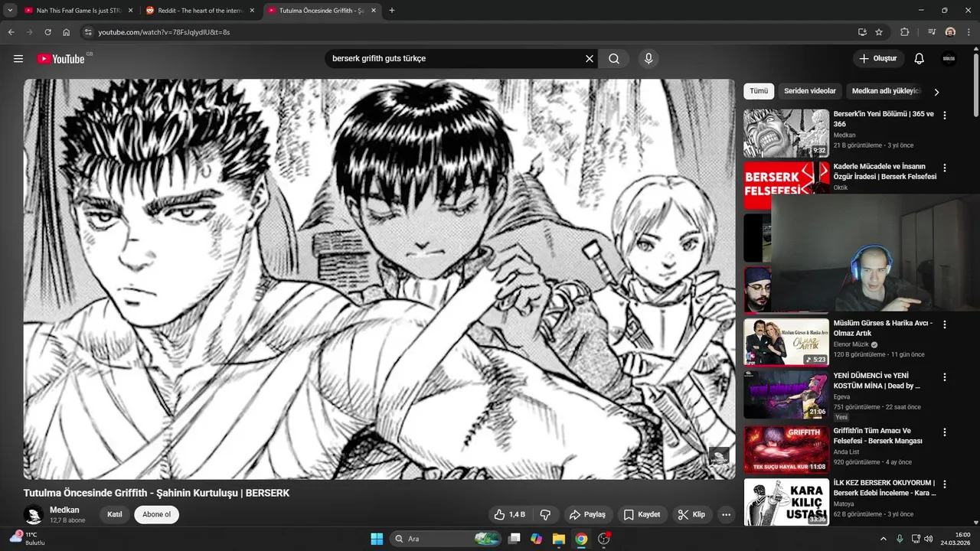Viewport: 980px width, 551px height.
Task: Open 'Berserk'in Yeni Bölümü | 365 ve 366' thumbnail
Action: [x=786, y=133]
